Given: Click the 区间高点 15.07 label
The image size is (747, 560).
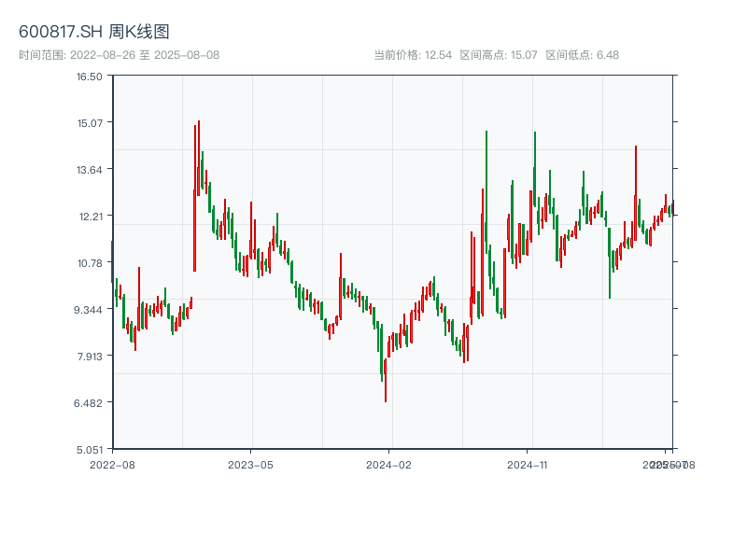Looking at the screenshot, I should click(x=499, y=55).
